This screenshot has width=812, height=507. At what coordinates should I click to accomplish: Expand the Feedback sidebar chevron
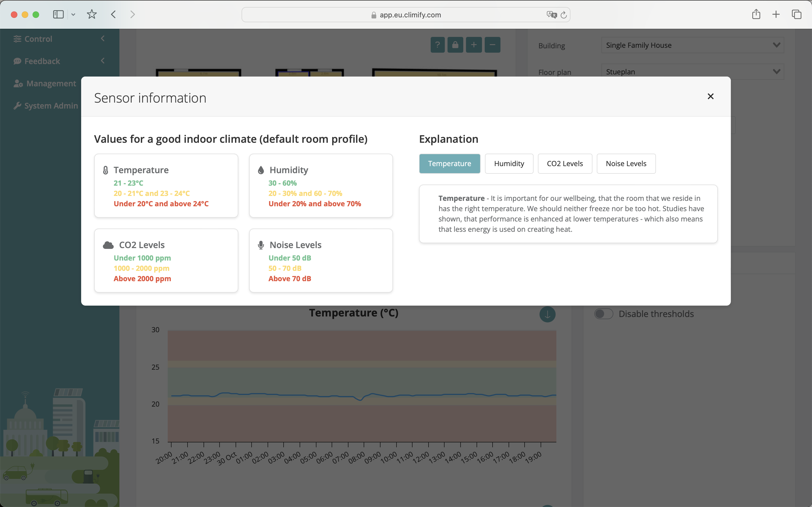pyautogui.click(x=103, y=61)
